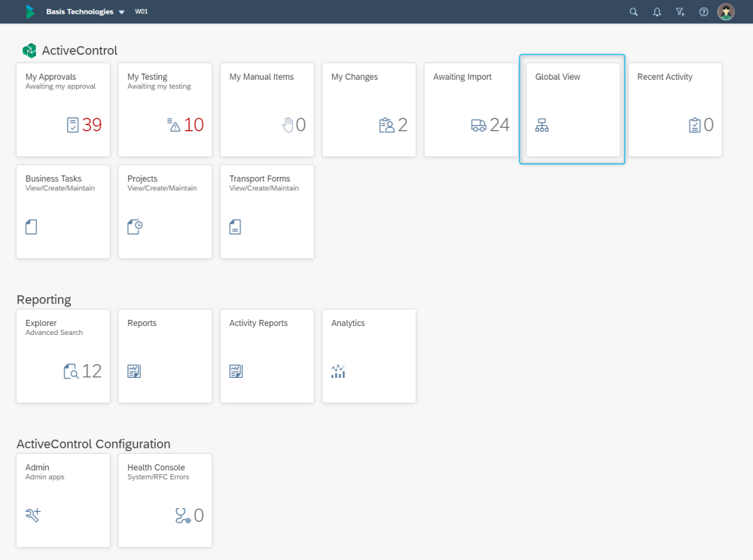
Task: Open the Global View tile title
Action: click(557, 77)
